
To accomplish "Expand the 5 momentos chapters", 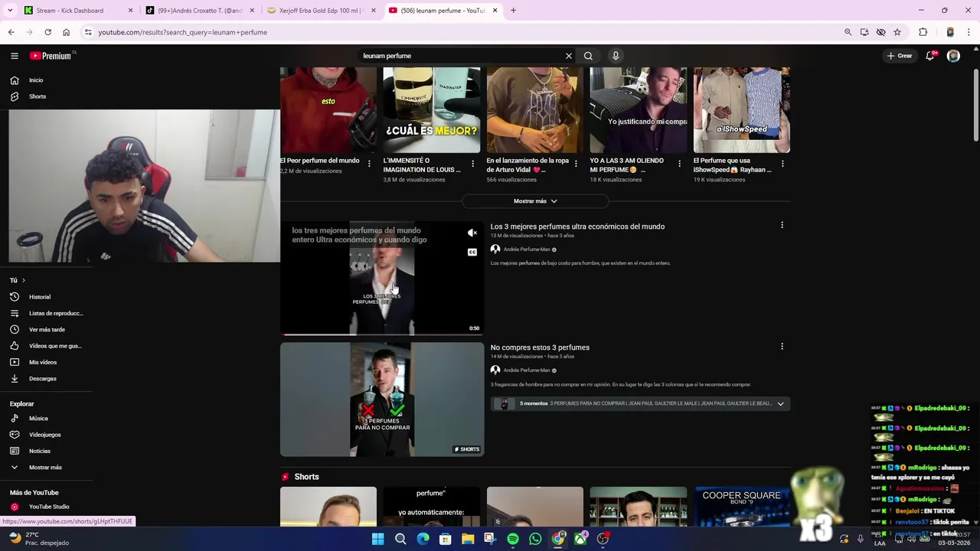I will (x=780, y=403).
